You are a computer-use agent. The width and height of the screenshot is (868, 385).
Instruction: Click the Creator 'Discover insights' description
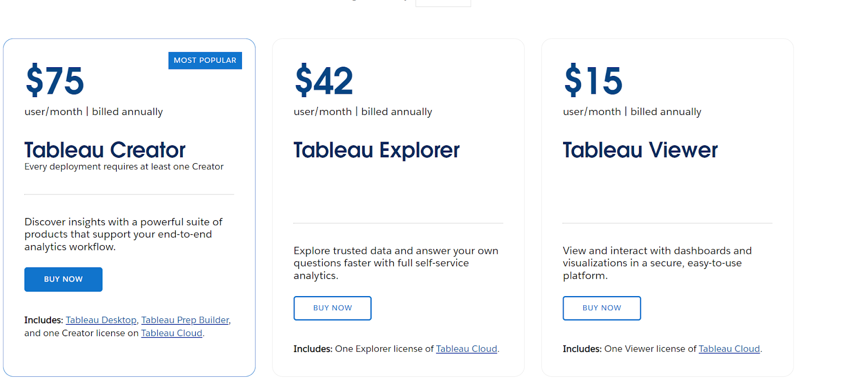[124, 234]
